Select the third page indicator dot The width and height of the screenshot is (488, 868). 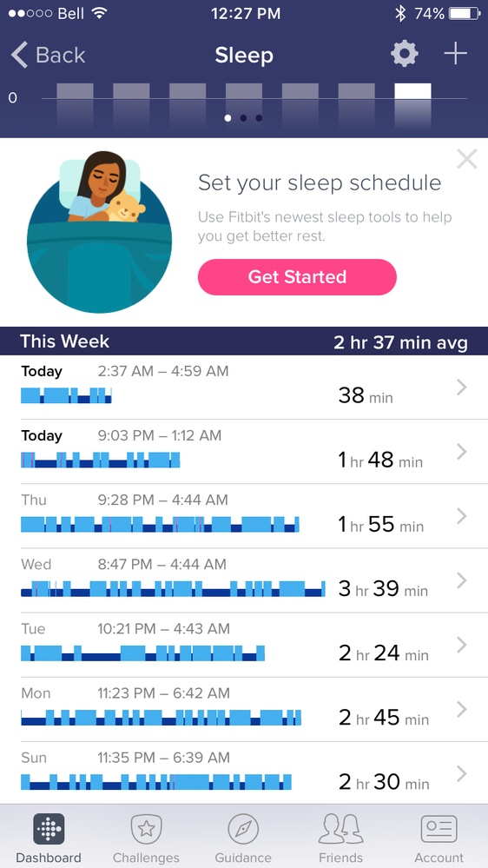(259, 118)
